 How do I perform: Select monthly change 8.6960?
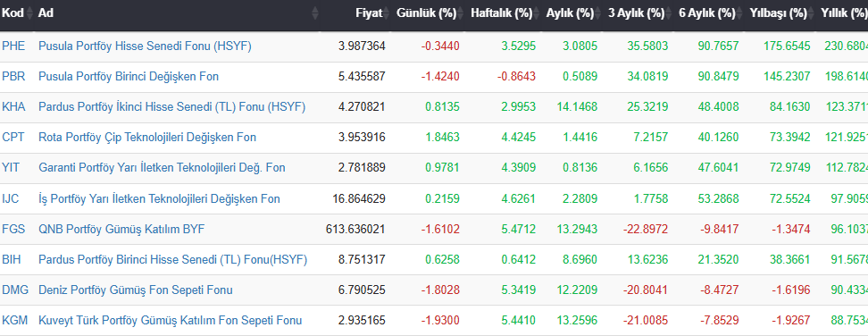pyautogui.click(x=580, y=259)
